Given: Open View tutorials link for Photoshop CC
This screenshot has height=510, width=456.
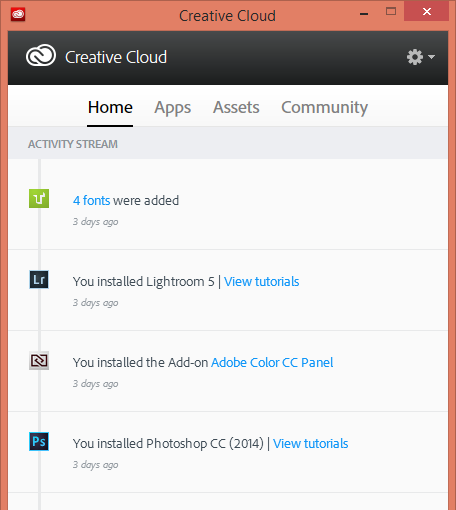Looking at the screenshot, I should (x=310, y=444).
